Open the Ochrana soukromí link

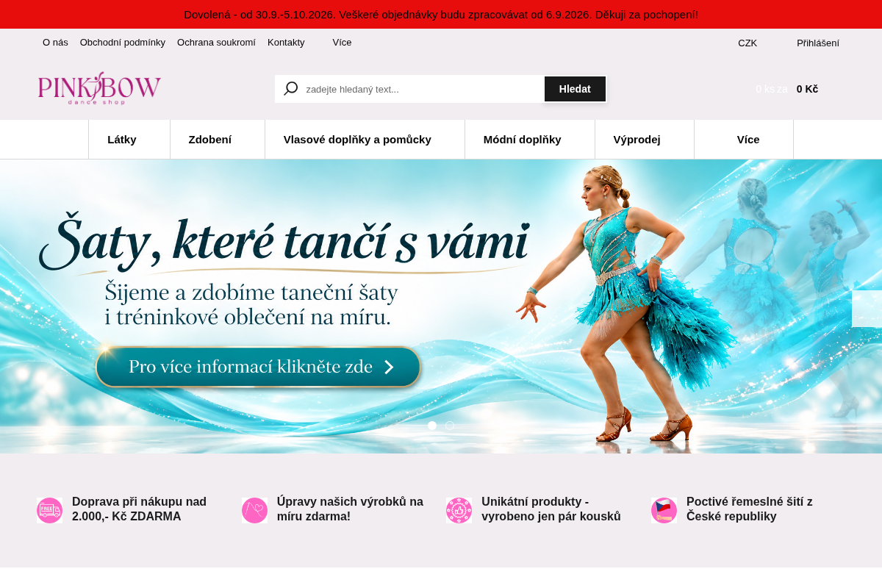(216, 43)
